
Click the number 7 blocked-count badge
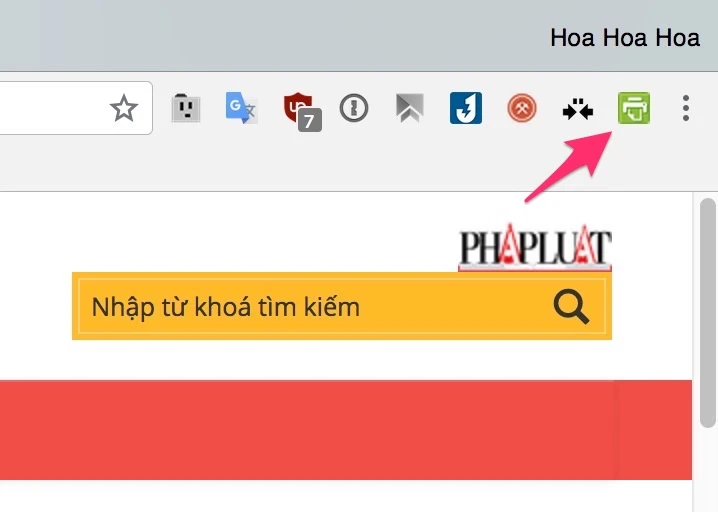click(310, 120)
